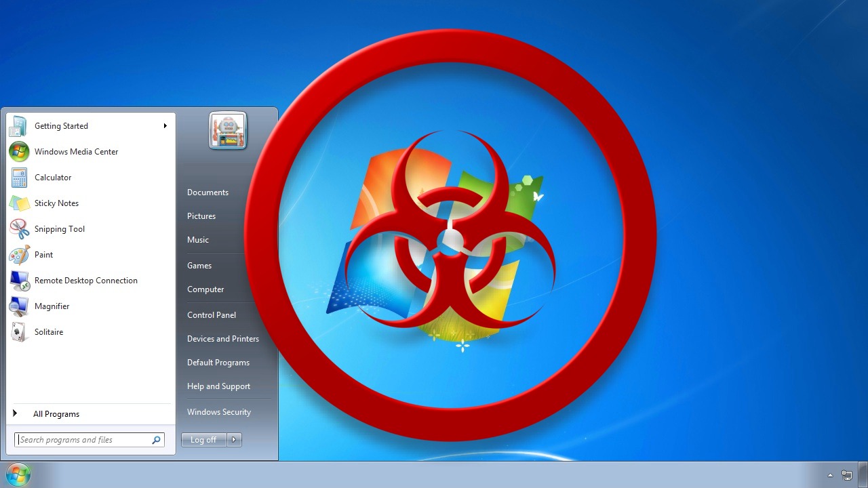Viewport: 868px width, 488px height.
Task: Open the Solitaire cards icon
Action: (x=19, y=332)
